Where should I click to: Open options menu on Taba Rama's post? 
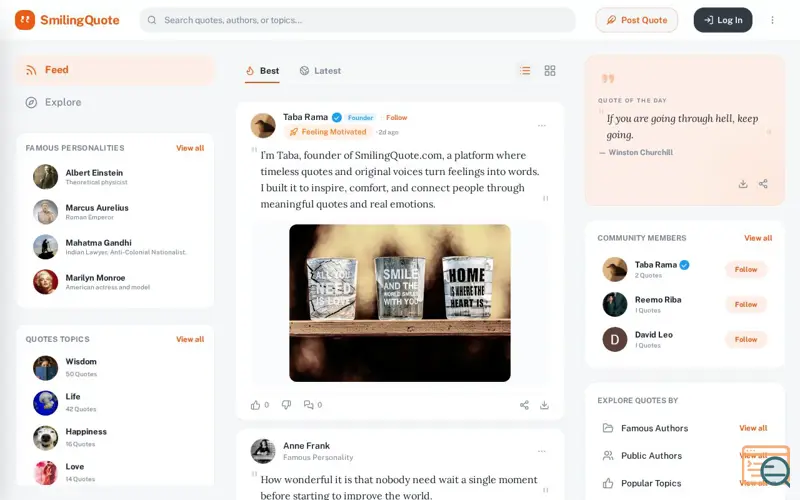click(541, 126)
